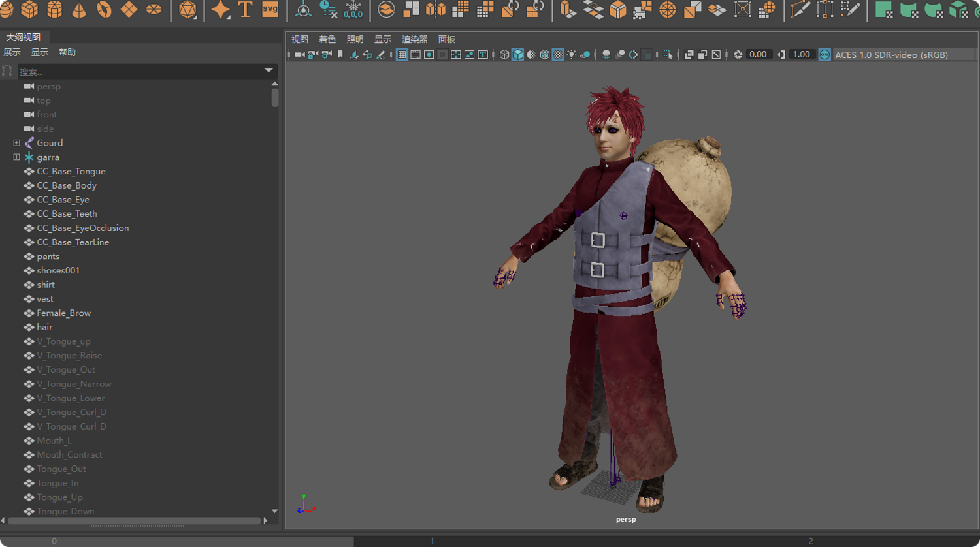Image resolution: width=980 pixels, height=547 pixels.
Task: Click the exposure value field 0.00
Action: [x=759, y=55]
